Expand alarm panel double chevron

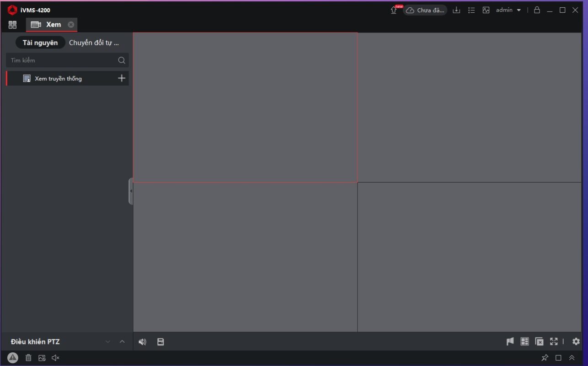(x=572, y=358)
